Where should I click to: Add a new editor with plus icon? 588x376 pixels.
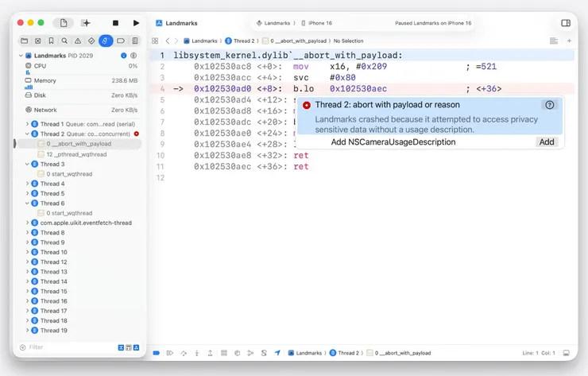[569, 41]
